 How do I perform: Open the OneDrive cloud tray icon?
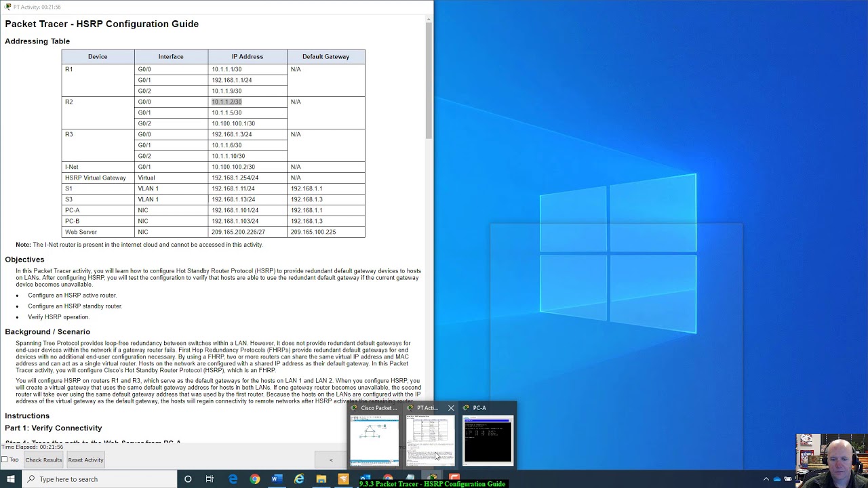coord(777,479)
